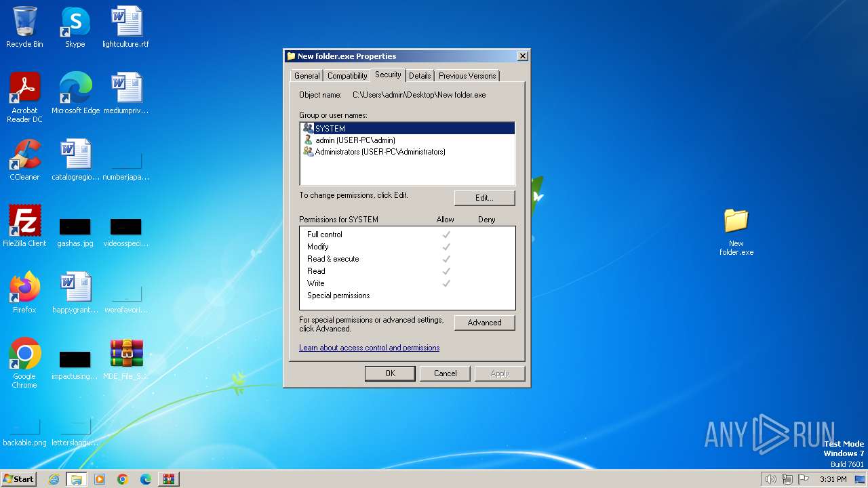868x488 pixels.
Task: Switch to the Compatibility tab
Action: pos(347,76)
